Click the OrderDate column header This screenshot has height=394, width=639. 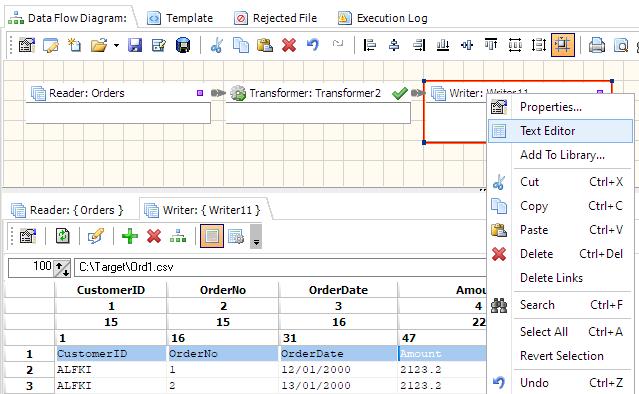[x=338, y=290]
